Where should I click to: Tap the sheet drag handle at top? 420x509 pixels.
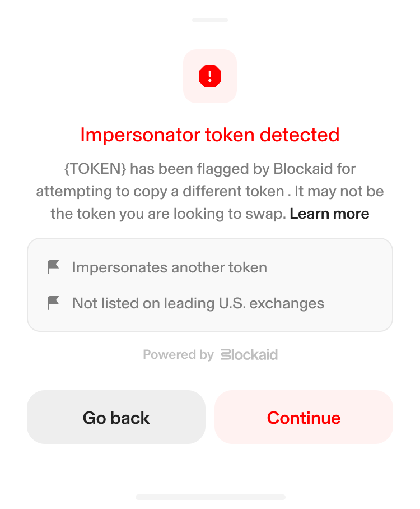[210, 20]
